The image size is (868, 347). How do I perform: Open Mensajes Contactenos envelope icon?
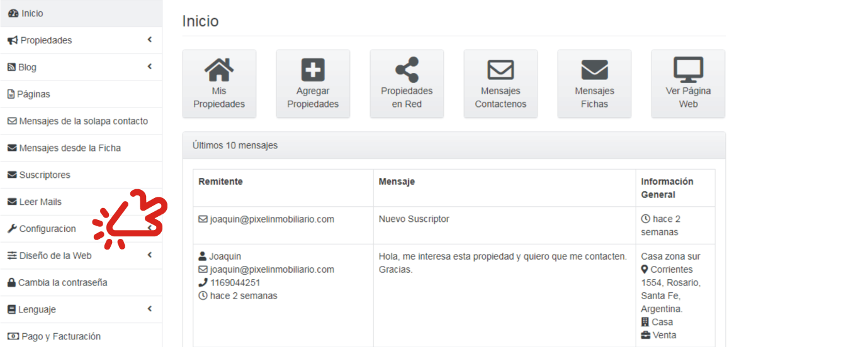pos(500,70)
